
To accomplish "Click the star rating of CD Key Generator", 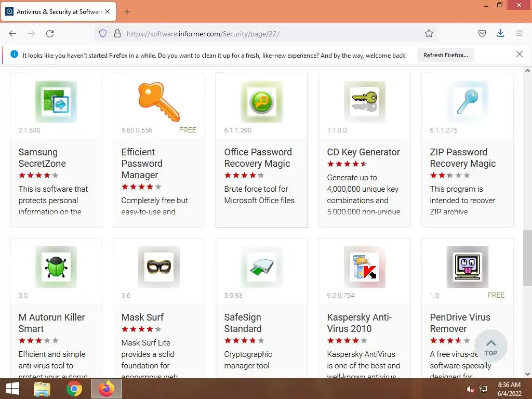I will pos(347,164).
